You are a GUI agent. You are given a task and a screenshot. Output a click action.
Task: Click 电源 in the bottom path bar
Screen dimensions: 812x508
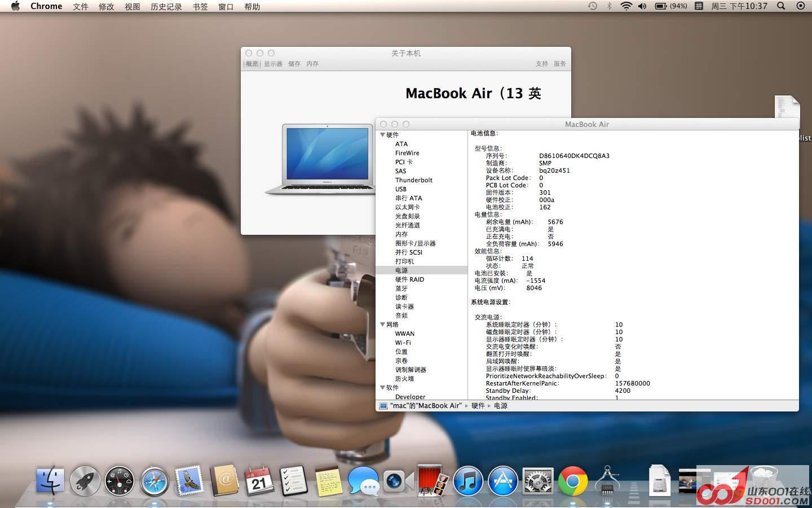[x=501, y=406]
